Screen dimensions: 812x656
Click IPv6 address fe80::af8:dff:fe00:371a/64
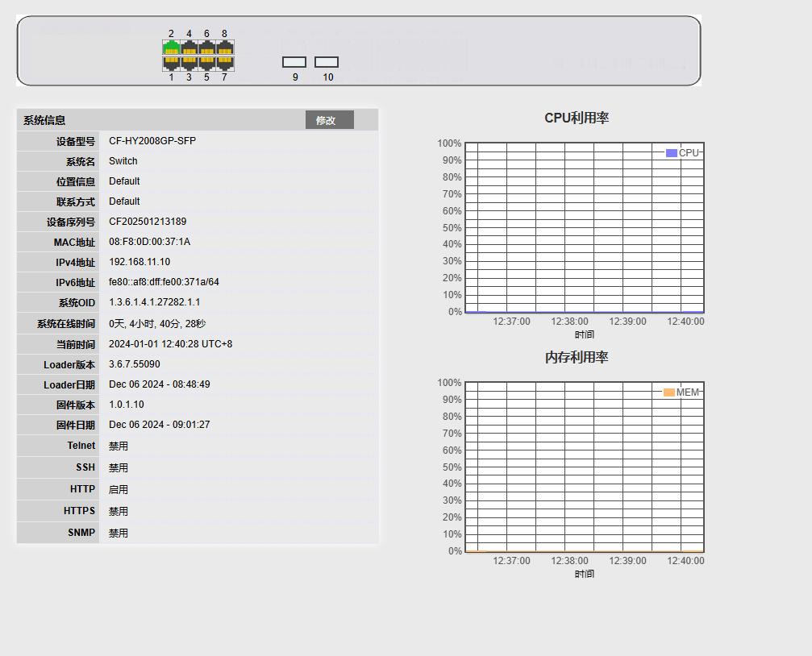(164, 282)
